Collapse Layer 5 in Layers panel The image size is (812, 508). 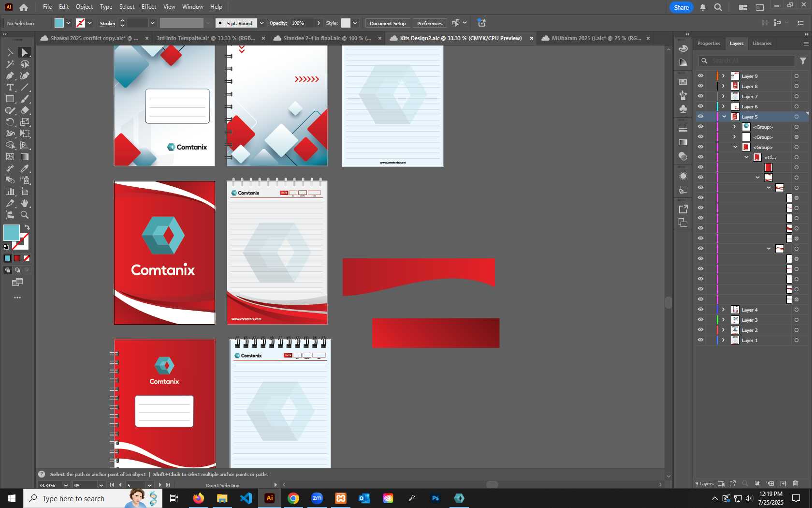(x=724, y=117)
